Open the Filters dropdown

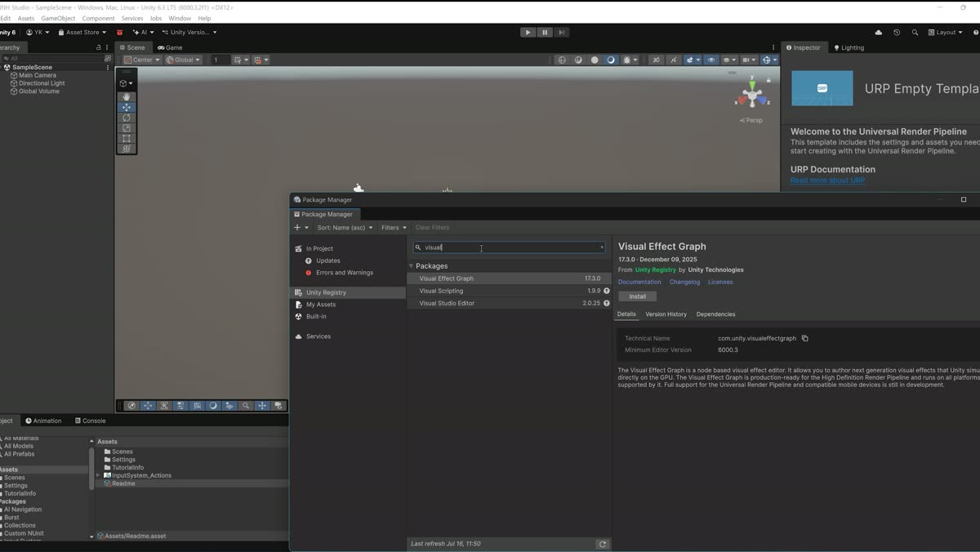394,228
